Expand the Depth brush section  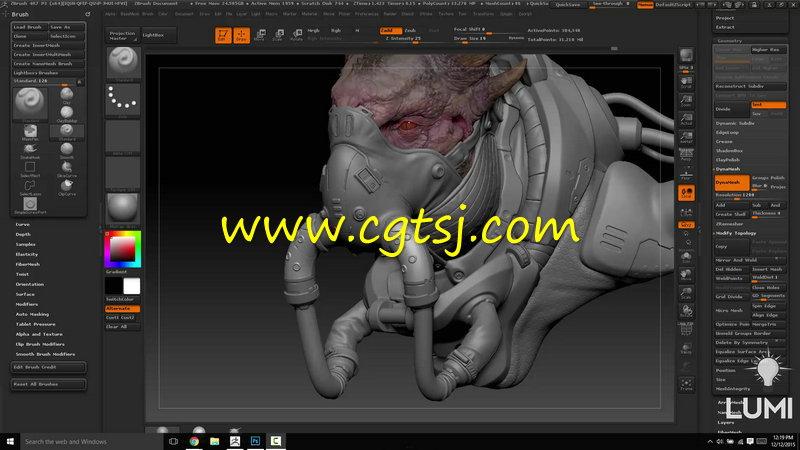coord(23,234)
